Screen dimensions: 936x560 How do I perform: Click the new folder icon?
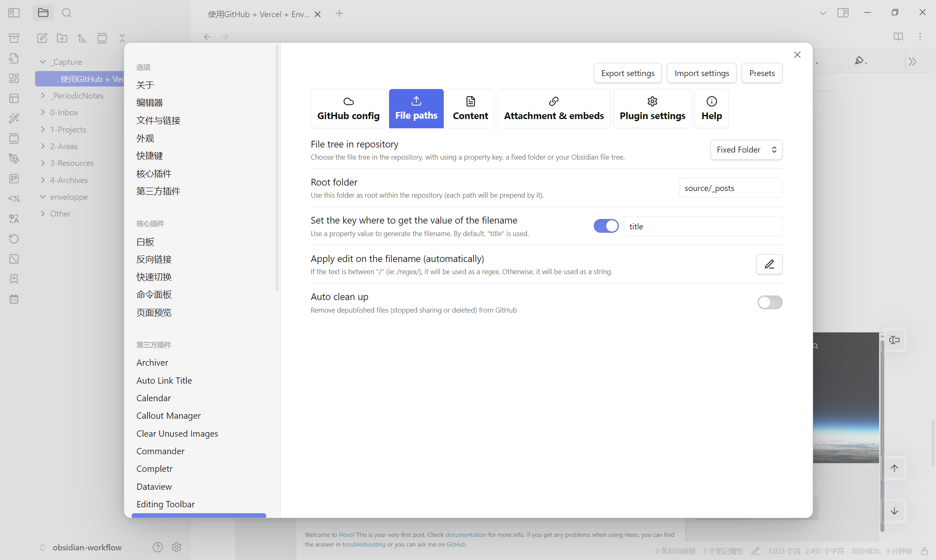[62, 38]
